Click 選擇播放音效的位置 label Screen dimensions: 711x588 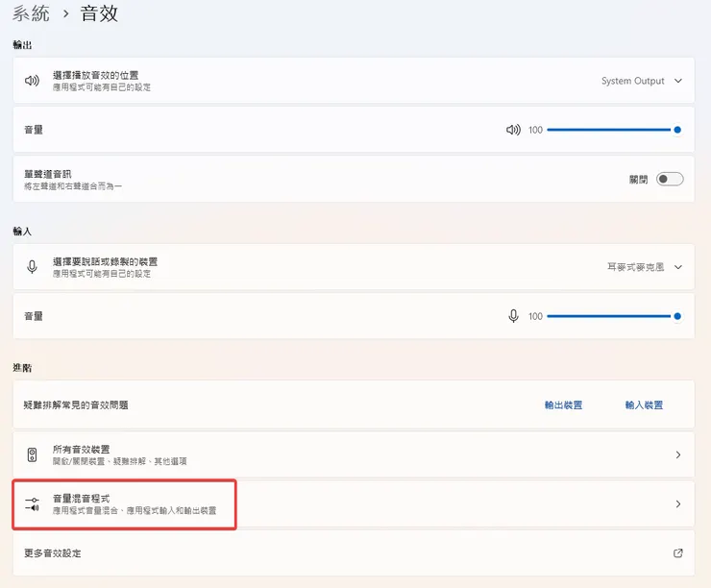(96, 75)
